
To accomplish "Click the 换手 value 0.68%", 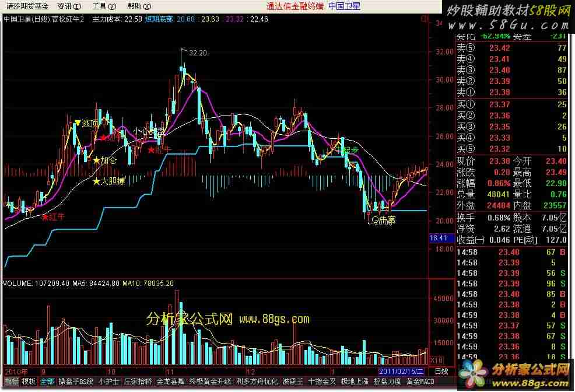I will click(x=499, y=218).
